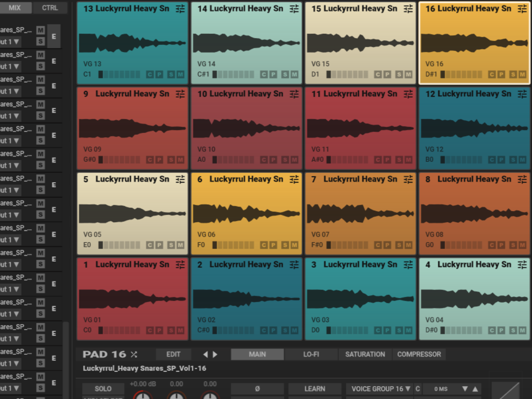This screenshot has height=399, width=532.
Task: Click C button beside Voice Group 16
Action: click(x=418, y=389)
